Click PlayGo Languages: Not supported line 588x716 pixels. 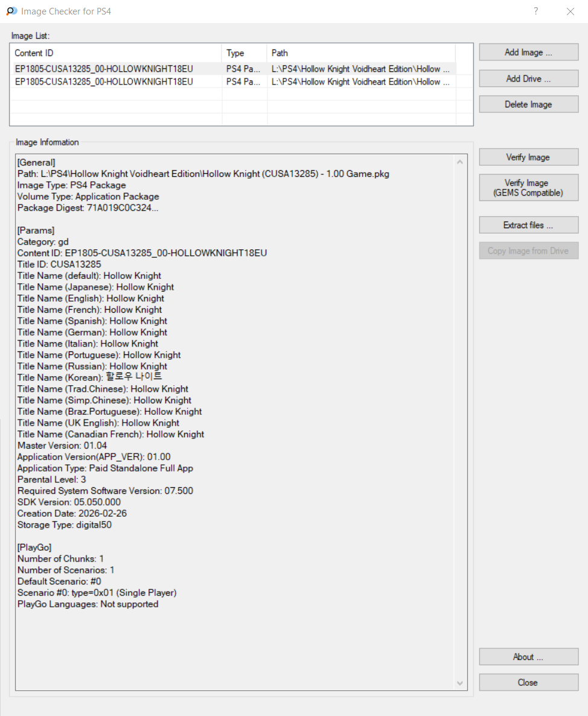tap(88, 604)
